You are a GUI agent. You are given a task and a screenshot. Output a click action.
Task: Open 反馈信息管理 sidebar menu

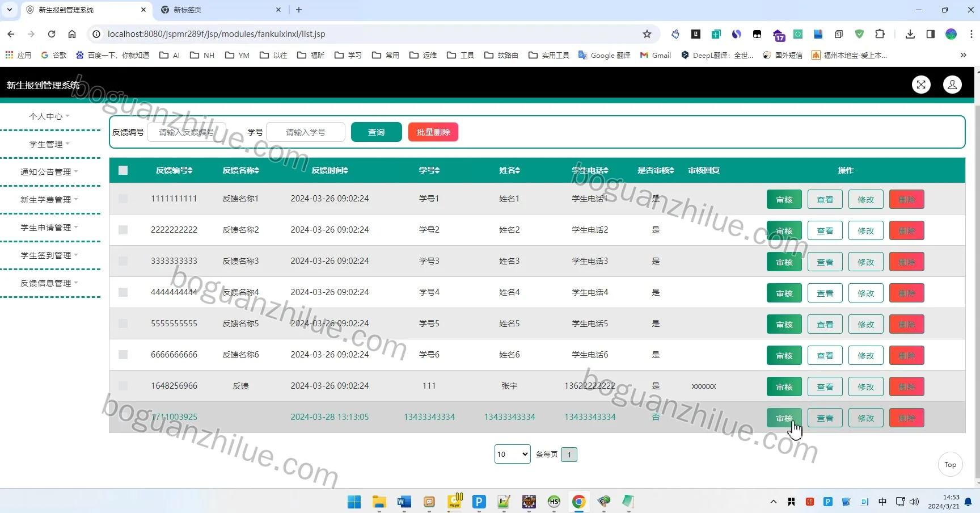click(50, 283)
